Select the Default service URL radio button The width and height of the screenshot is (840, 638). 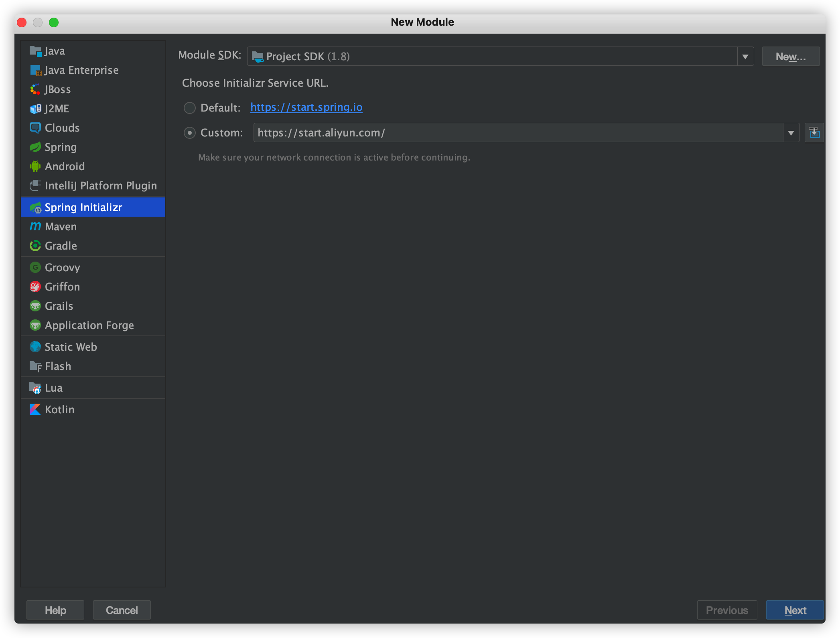pyautogui.click(x=190, y=108)
